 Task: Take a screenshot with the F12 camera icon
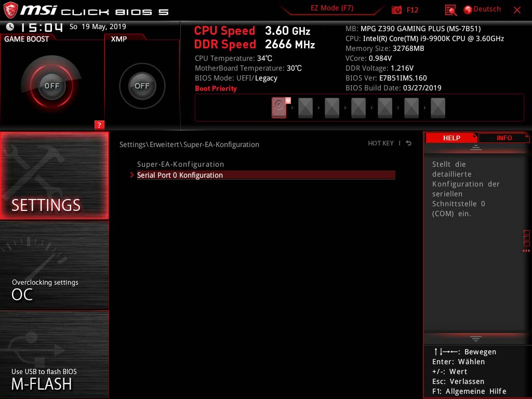(396, 10)
